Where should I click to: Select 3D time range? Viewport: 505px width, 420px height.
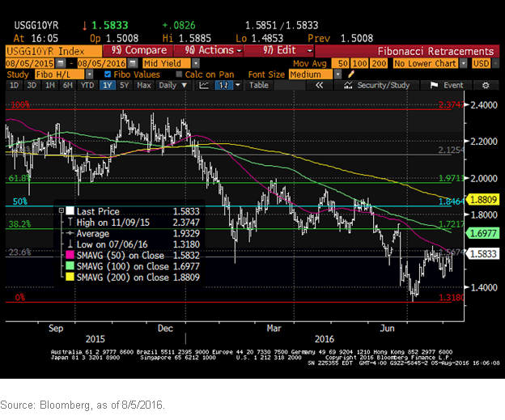(x=32, y=85)
